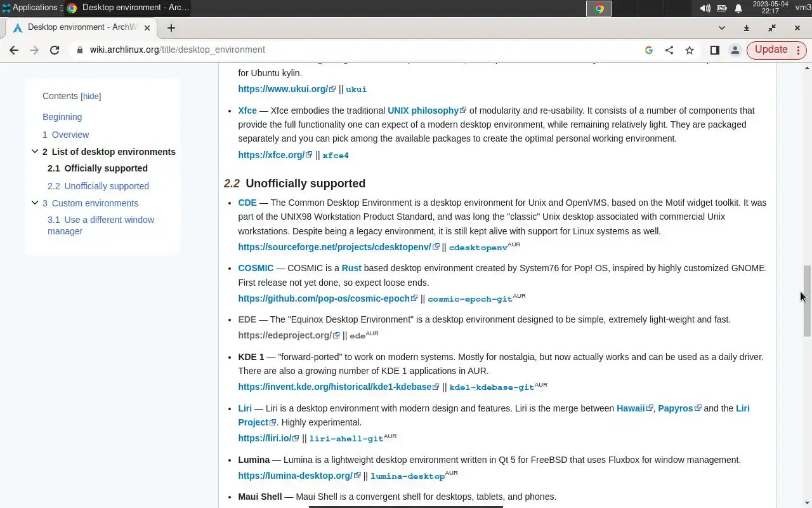Click the Chrome icon in the workspace switcher
Screen dimensions: 812x508
click(x=599, y=8)
